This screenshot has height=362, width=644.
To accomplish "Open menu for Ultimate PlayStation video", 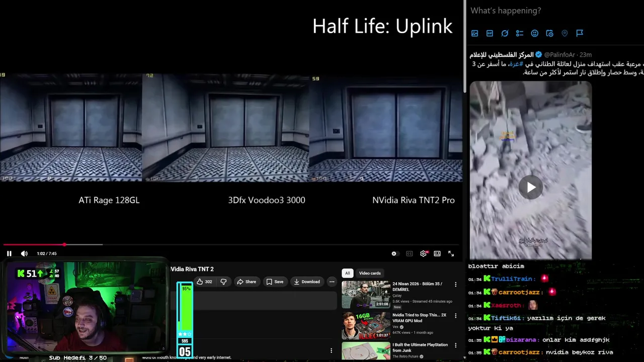I will tap(456, 345).
